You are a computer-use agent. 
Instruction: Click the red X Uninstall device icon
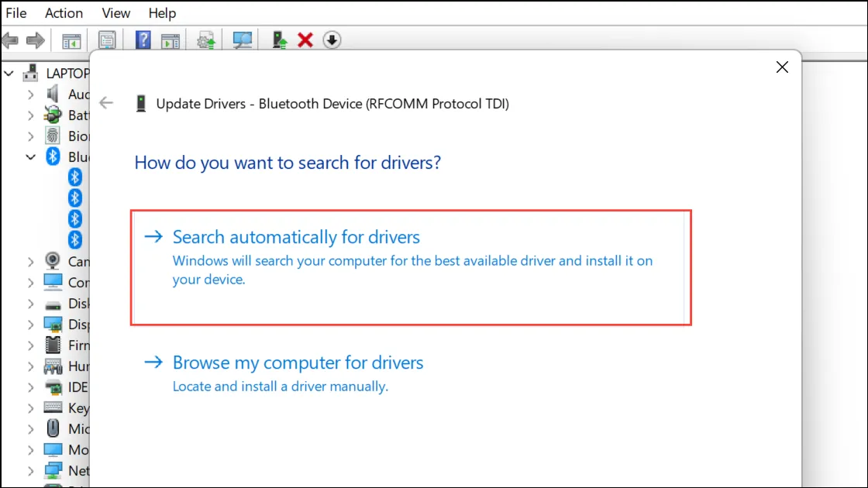(x=305, y=40)
